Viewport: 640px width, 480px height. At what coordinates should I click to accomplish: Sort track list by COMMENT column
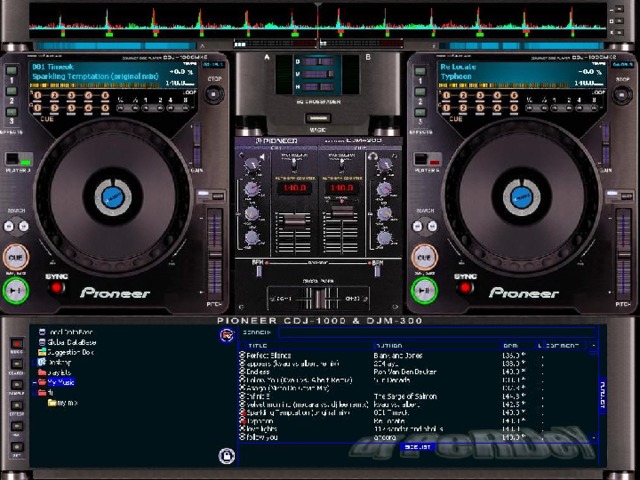pos(563,346)
